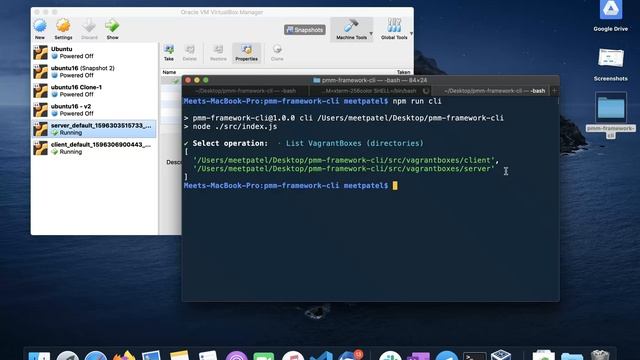Switch to the xterm-256color SHELL Terminal tab
Image resolution: width=640 pixels, height=360 pixels.
tap(371, 91)
